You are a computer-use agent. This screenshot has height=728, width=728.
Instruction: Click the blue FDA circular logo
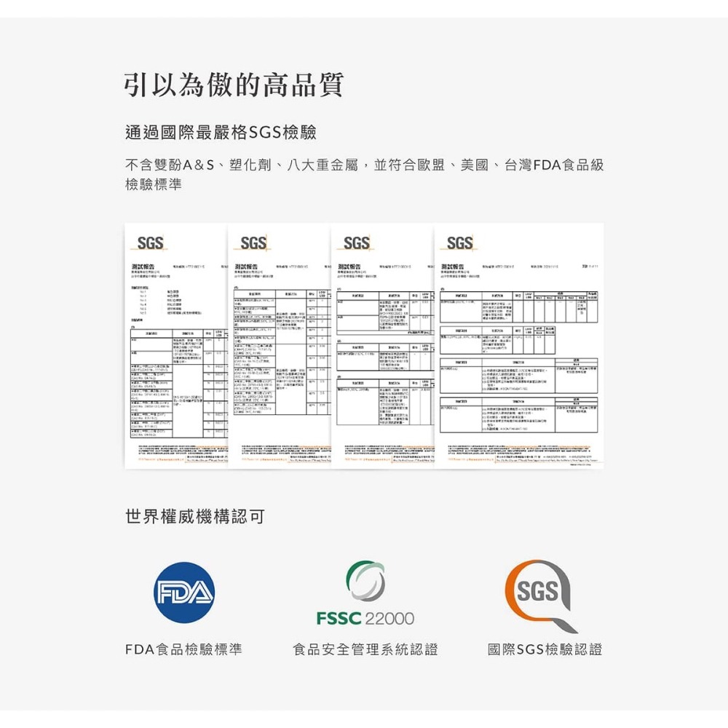point(183,593)
